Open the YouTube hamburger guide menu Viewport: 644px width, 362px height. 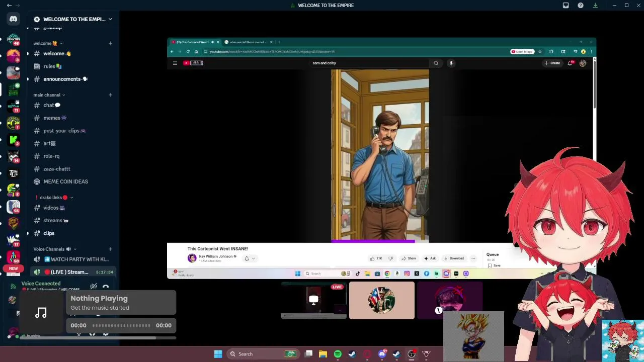click(175, 63)
